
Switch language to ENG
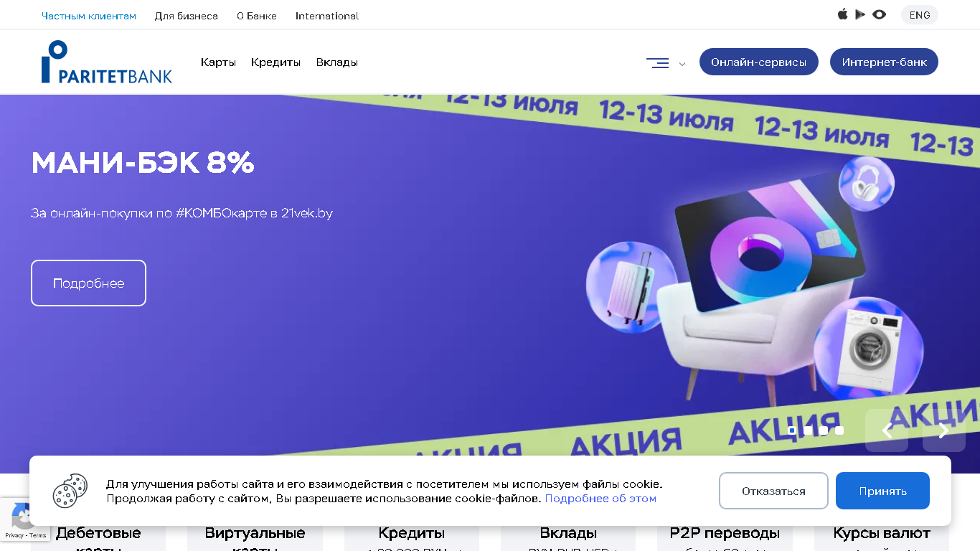[920, 15]
